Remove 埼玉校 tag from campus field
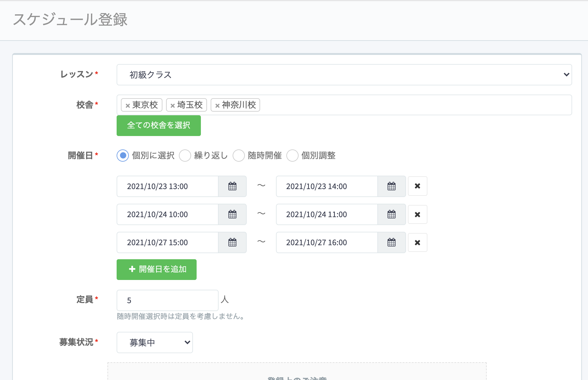The width and height of the screenshot is (588, 380). tap(172, 106)
